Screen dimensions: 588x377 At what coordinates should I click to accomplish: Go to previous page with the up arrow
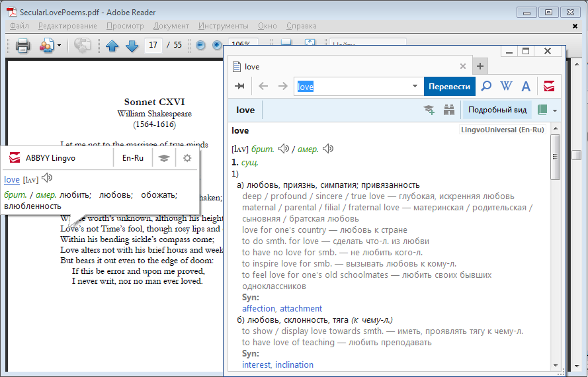pos(112,46)
